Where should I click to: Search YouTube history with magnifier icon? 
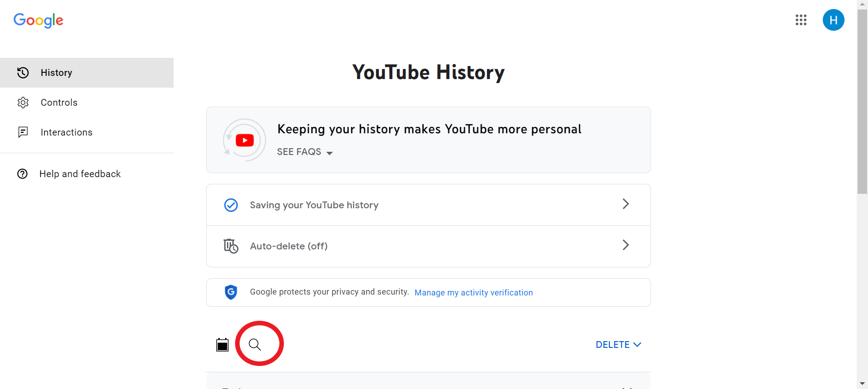(255, 345)
